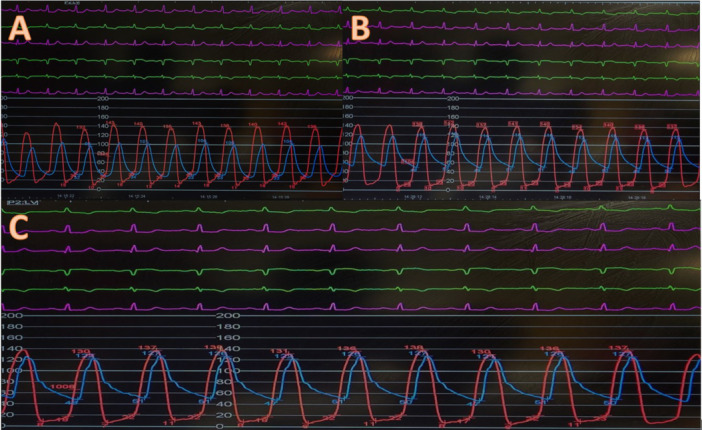Screen dimensions: 702x430
Task: Click the topmost purple ECG lead in panel A
Action: 172,9
